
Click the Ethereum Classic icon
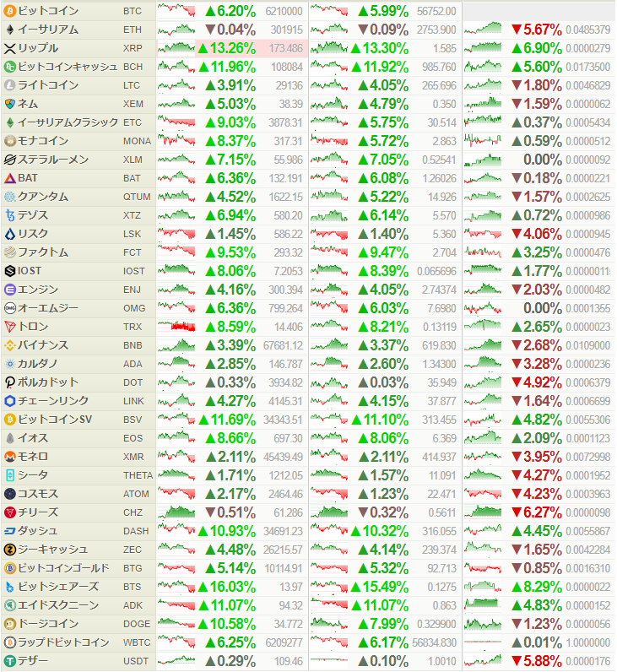click(x=9, y=122)
